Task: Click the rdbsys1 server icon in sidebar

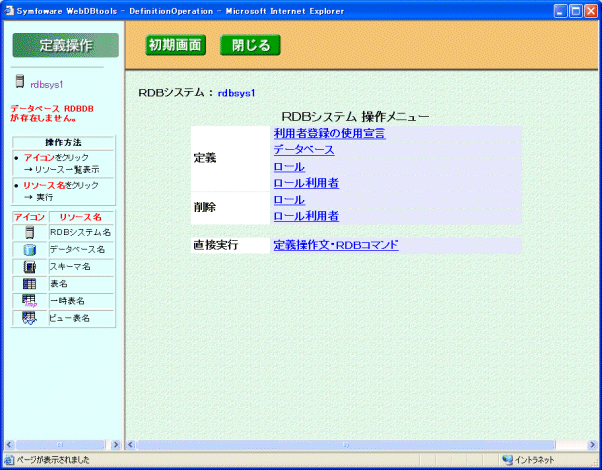Action: 19,84
